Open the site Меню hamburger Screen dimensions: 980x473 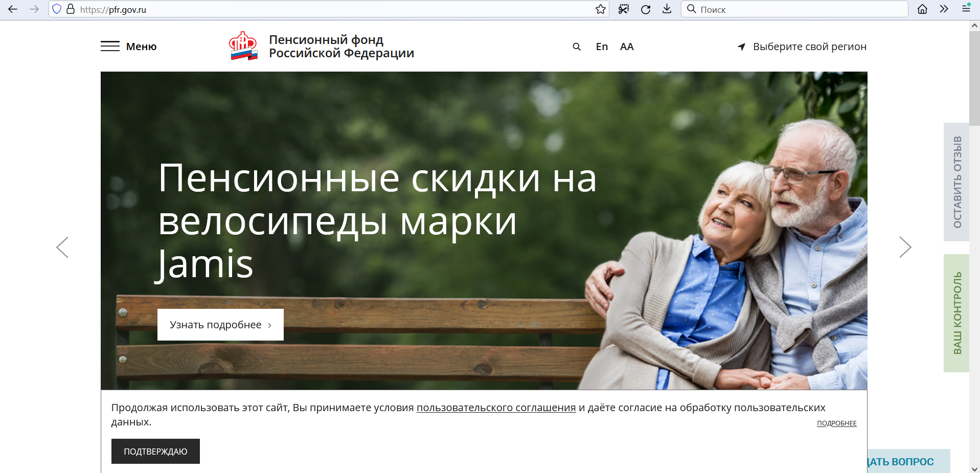[x=129, y=47]
